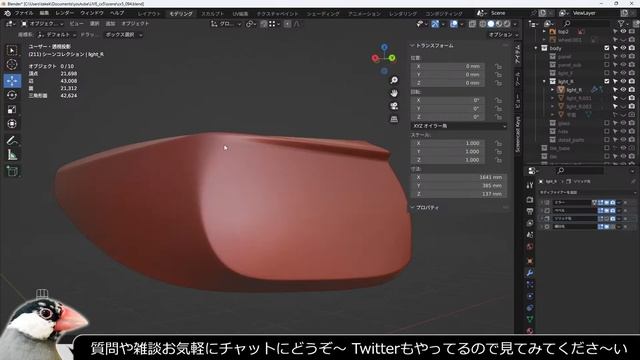Click the dimensions X 1641 mm field
640x360 pixels.
point(459,178)
